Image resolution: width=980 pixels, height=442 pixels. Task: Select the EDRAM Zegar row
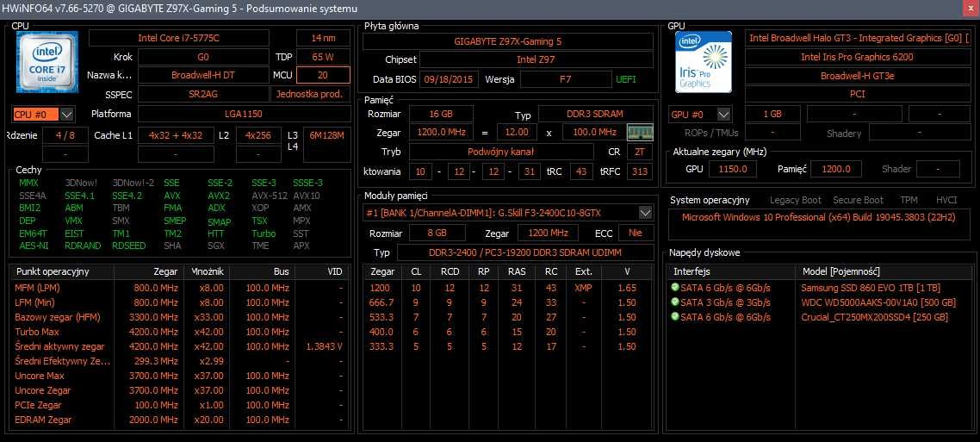pyautogui.click(x=179, y=420)
